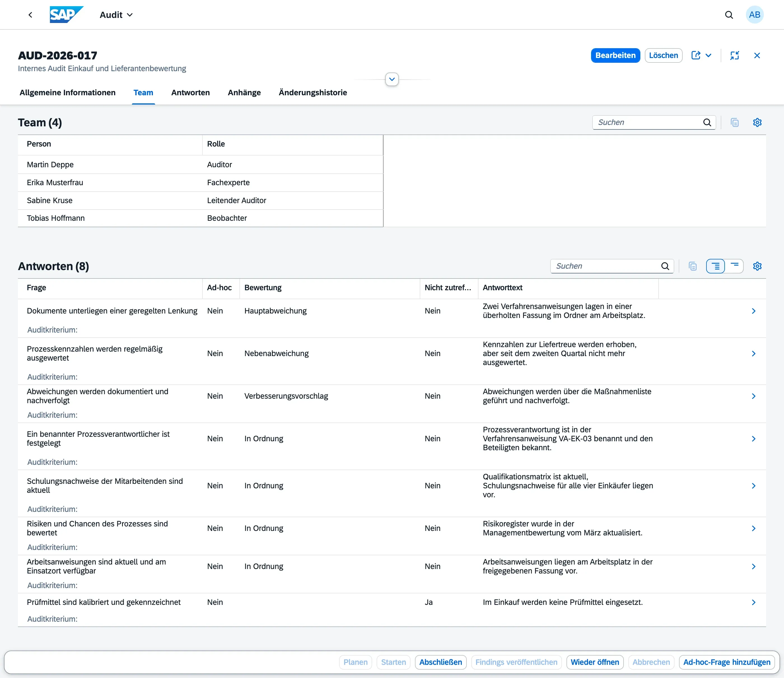The height and width of the screenshot is (678, 784).
Task: Click Wieder öffnen button
Action: coord(594,662)
